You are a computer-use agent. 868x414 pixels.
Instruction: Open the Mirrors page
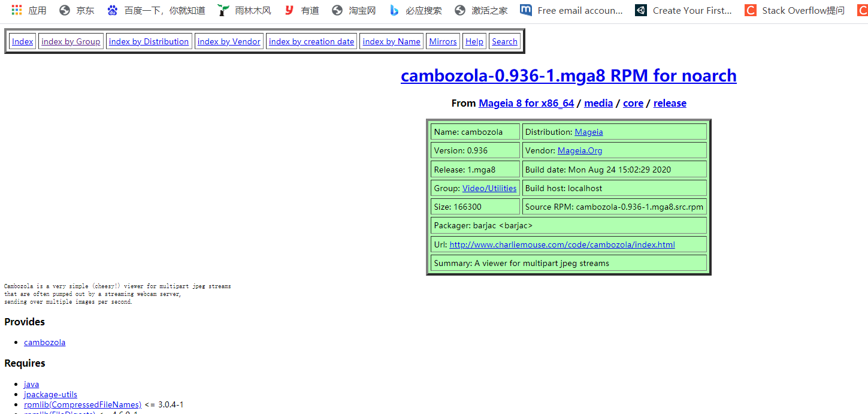[443, 41]
